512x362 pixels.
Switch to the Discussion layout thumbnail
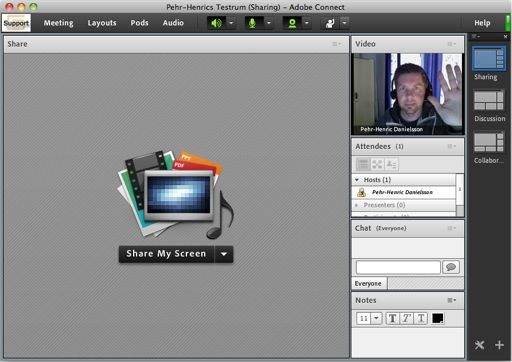(489, 100)
